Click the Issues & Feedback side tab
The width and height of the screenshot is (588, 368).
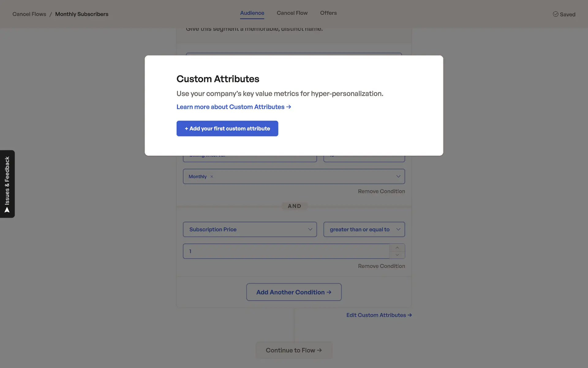[7, 184]
